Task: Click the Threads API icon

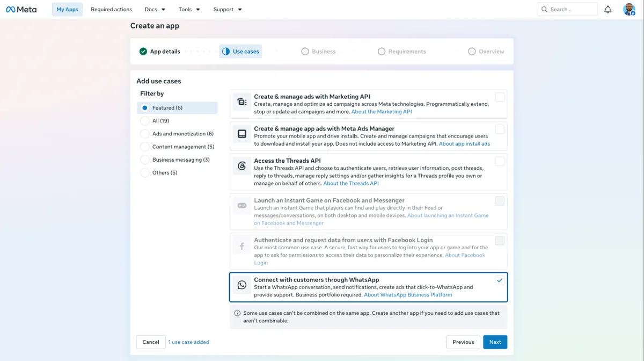Action: [242, 166]
